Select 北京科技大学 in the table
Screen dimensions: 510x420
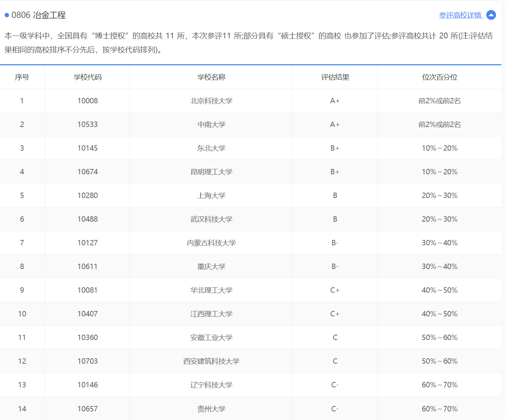click(x=211, y=101)
